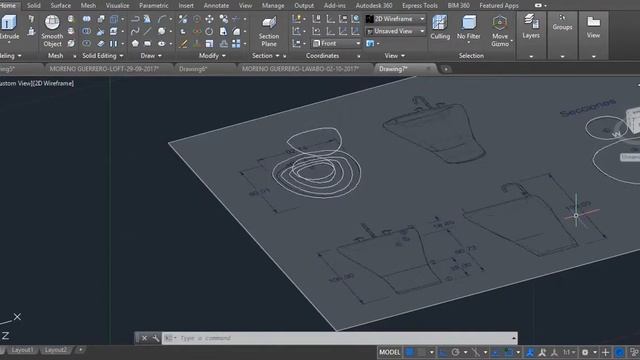Click the Fillet edge tool in Modify

[236, 31]
